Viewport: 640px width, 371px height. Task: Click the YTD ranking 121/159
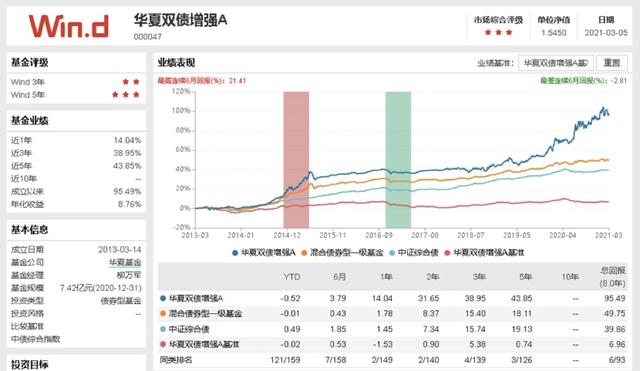tap(285, 360)
